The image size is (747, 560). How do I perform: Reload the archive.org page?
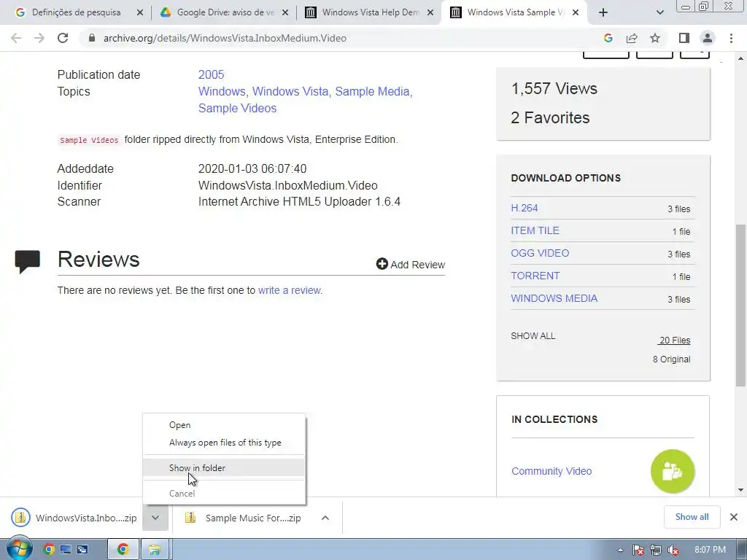(x=63, y=38)
